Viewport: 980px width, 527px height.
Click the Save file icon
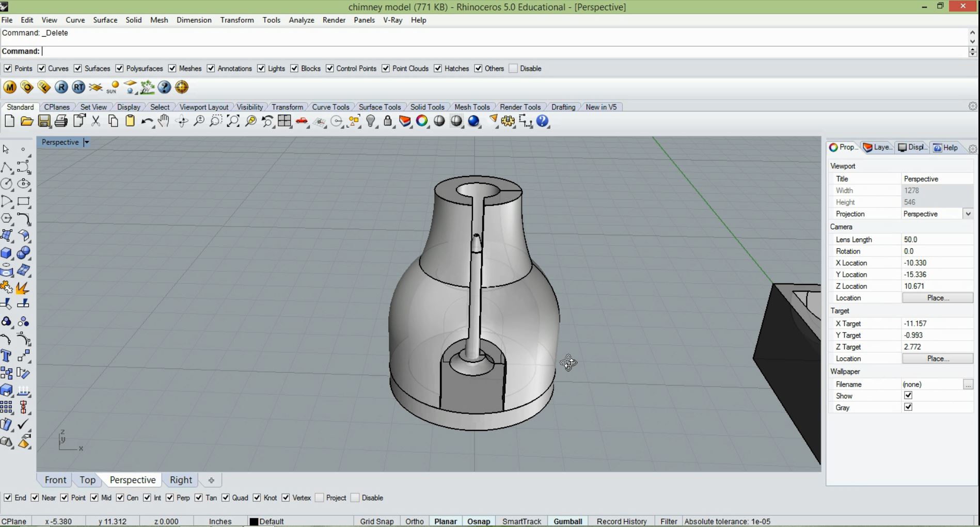[44, 121]
